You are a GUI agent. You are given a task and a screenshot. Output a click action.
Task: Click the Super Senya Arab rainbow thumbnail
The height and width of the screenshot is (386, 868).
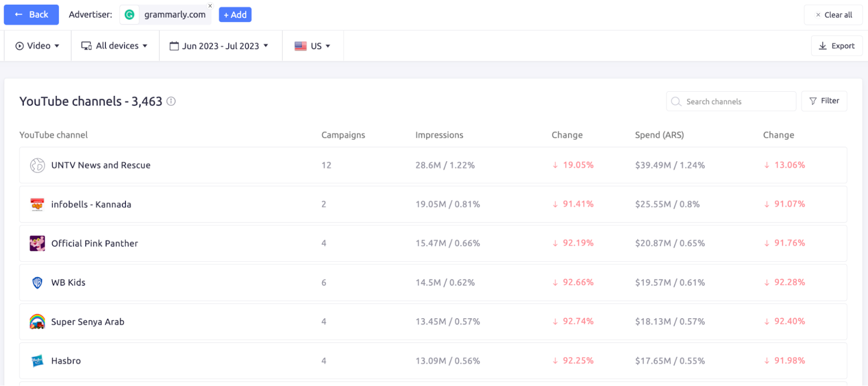tap(37, 321)
